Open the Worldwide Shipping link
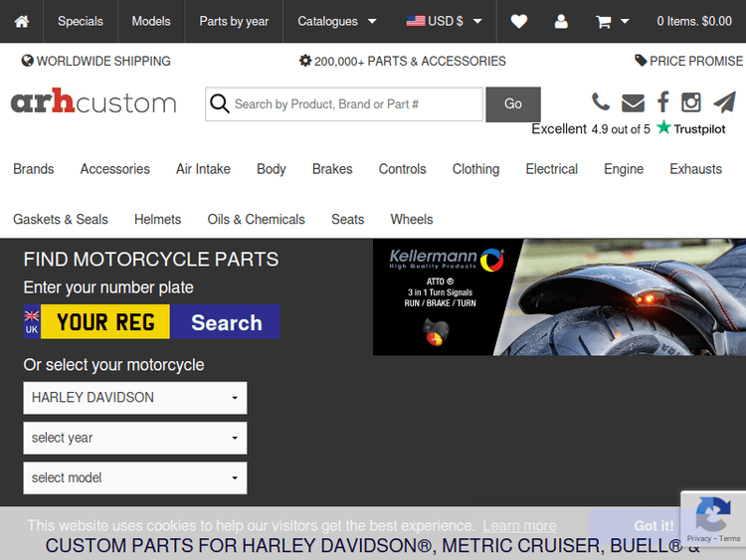746x560 pixels. [x=96, y=61]
